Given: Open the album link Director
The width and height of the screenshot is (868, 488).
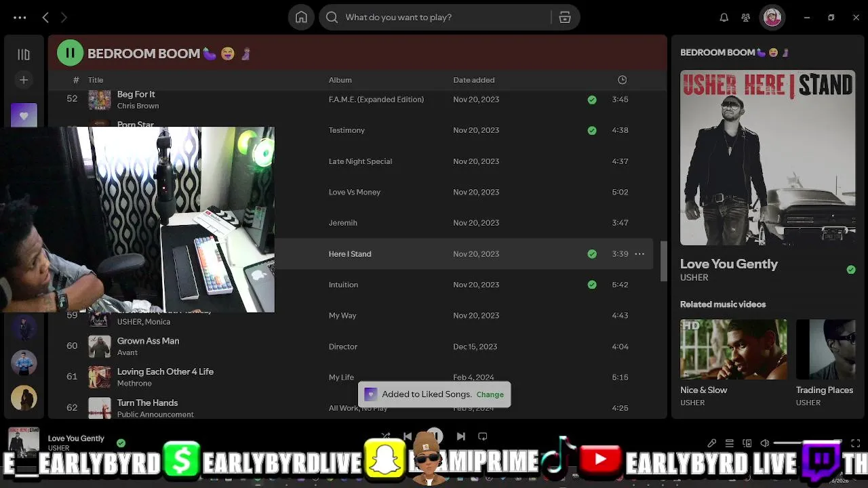Looking at the screenshot, I should click(342, 346).
